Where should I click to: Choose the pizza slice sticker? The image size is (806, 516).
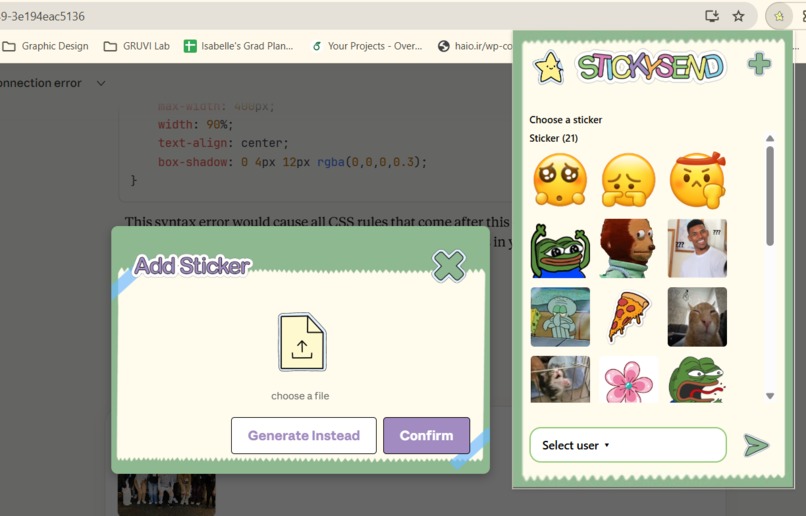coord(629,317)
